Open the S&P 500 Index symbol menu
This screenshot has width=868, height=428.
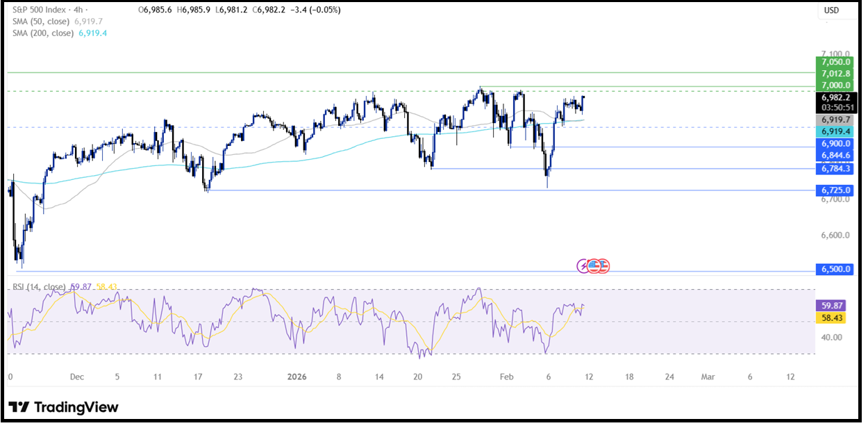[x=38, y=10]
